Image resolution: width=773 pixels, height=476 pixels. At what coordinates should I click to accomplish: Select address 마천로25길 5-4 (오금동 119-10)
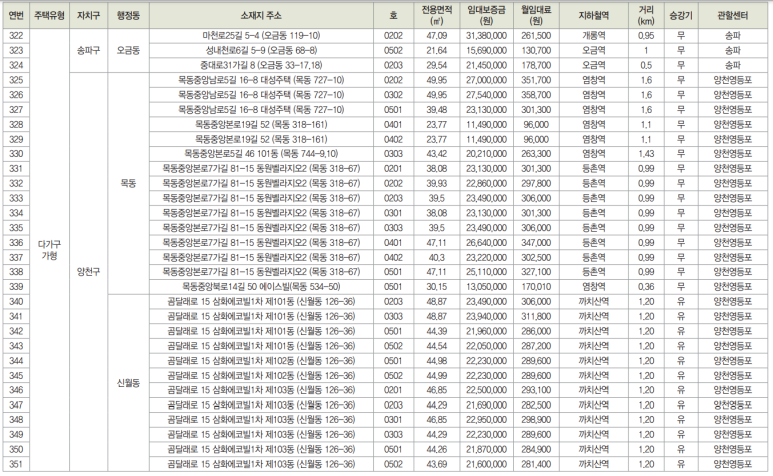(x=261, y=35)
